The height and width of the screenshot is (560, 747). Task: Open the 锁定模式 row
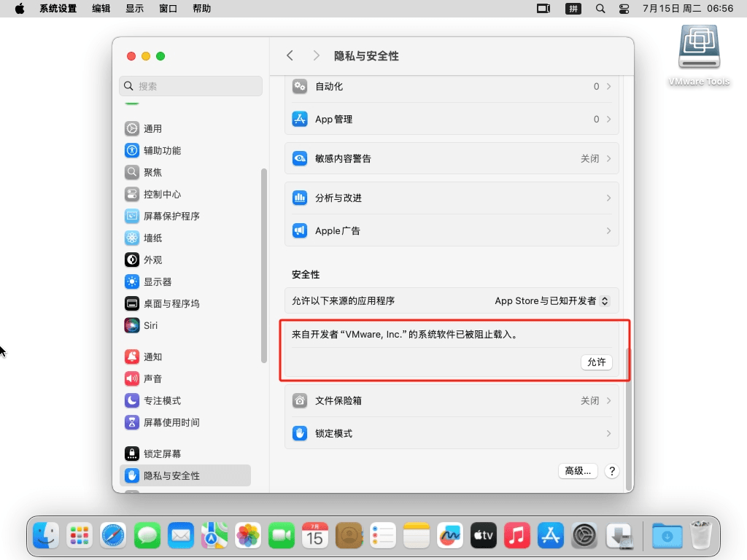click(452, 434)
